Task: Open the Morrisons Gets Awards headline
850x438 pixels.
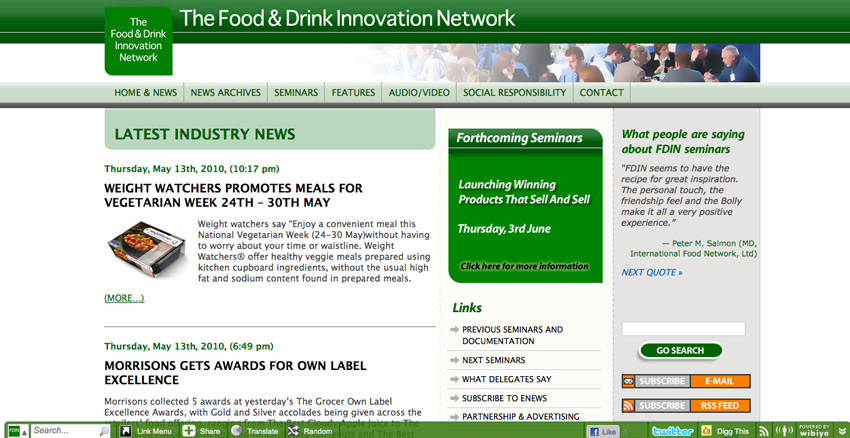Action: tap(235, 373)
